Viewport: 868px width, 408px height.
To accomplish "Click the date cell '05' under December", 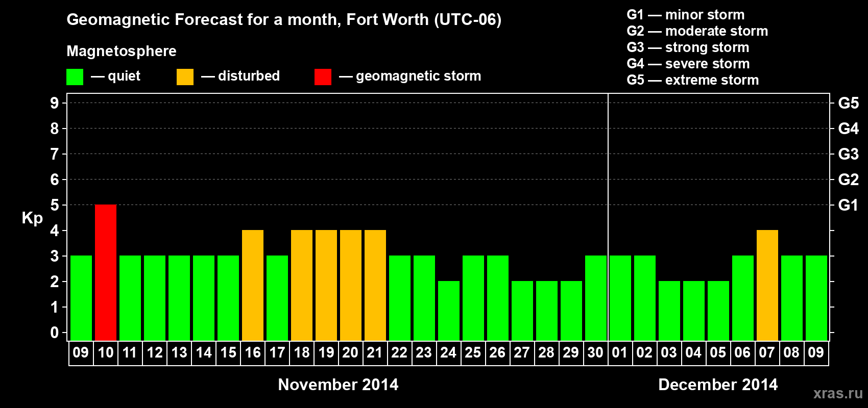I will click(718, 353).
